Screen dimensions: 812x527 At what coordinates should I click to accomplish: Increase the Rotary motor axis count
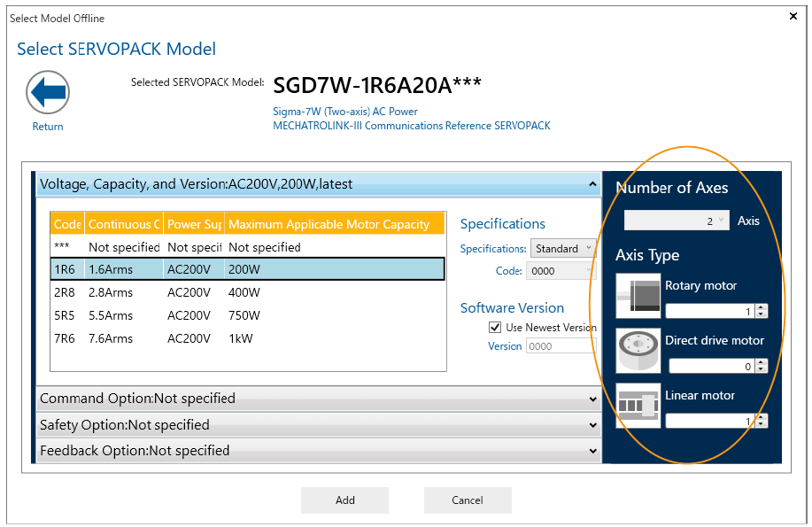pos(762,307)
